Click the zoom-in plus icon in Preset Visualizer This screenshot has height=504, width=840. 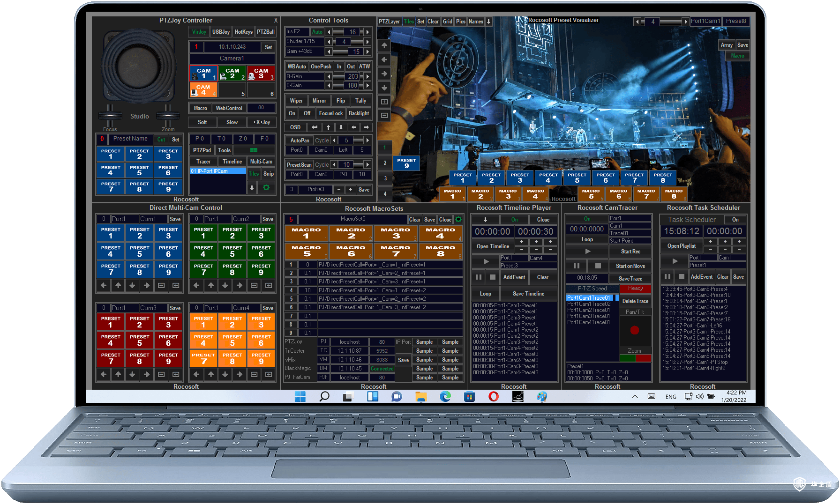click(x=384, y=102)
